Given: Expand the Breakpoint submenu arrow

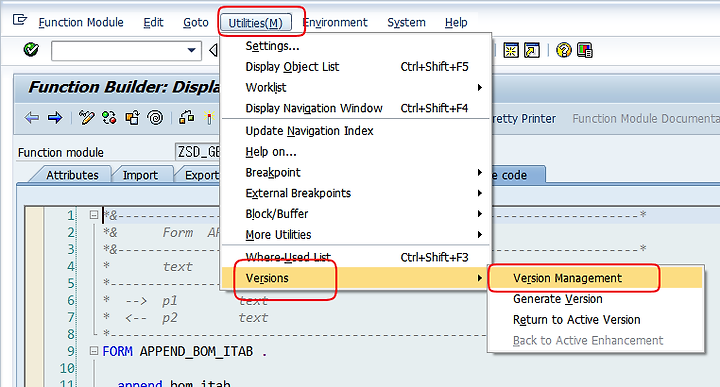Looking at the screenshot, I should click(x=480, y=173).
